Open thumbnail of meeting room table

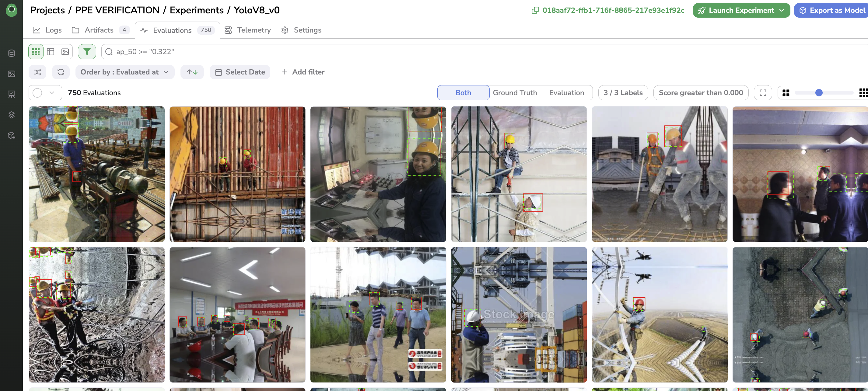(238, 315)
